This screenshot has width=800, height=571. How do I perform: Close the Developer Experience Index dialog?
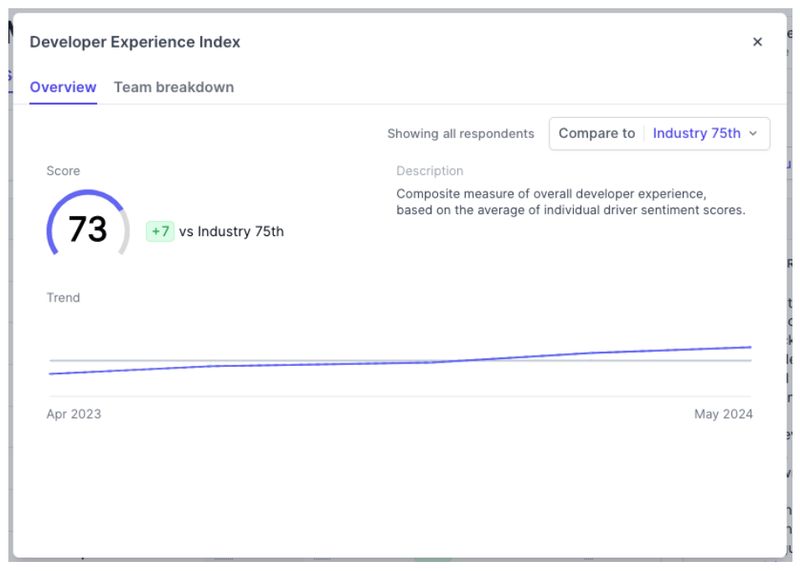pos(757,42)
